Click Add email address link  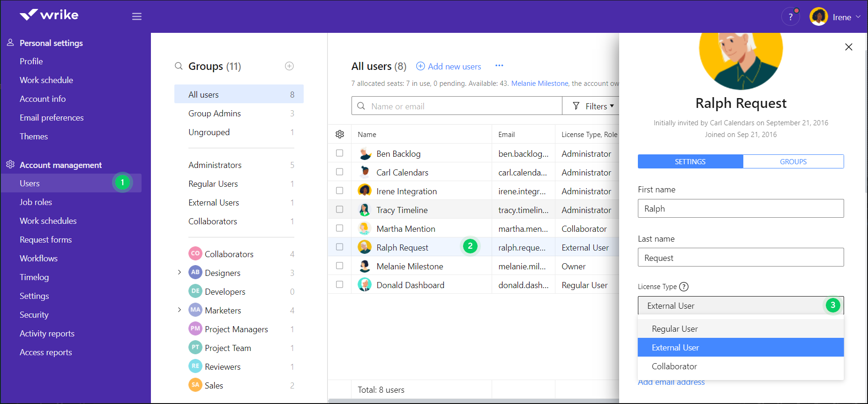pos(671,382)
